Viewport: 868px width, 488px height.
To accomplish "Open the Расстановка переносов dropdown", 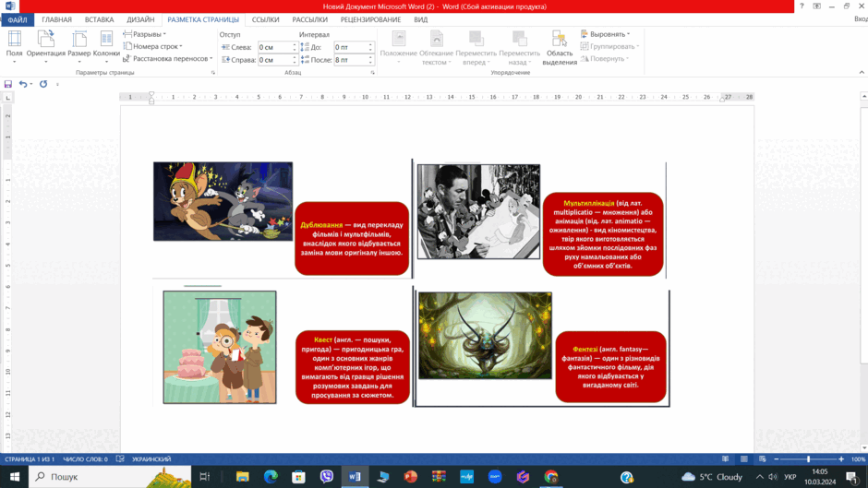I will pyautogui.click(x=168, y=59).
